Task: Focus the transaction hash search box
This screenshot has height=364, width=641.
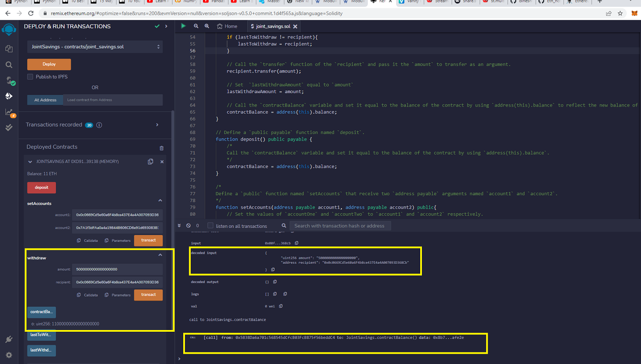Action: coord(340,226)
